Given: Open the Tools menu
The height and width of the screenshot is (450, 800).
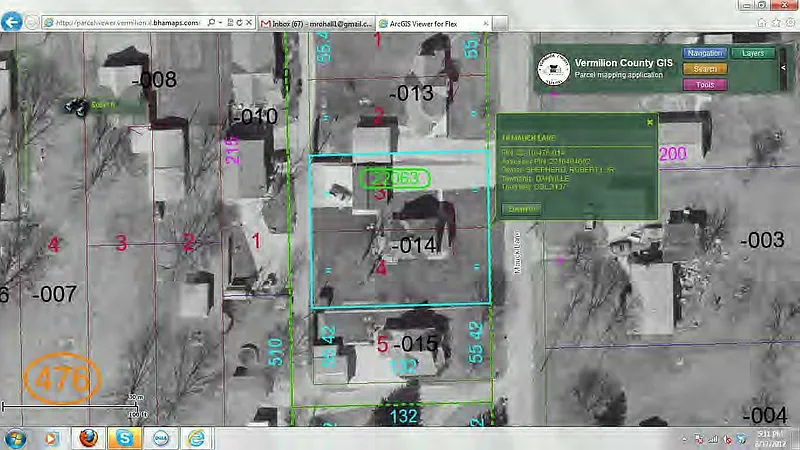Looking at the screenshot, I should point(705,85).
